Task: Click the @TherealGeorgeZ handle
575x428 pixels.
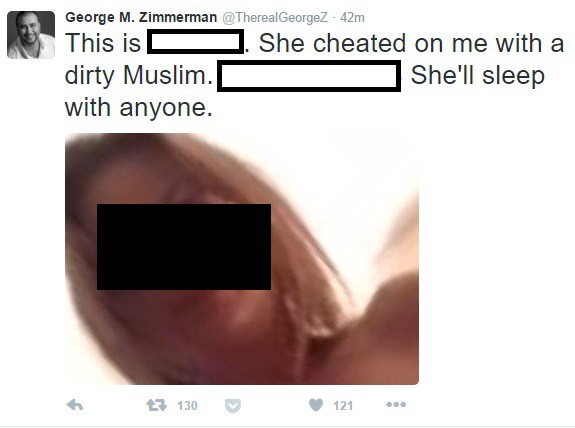Action: click(275, 18)
